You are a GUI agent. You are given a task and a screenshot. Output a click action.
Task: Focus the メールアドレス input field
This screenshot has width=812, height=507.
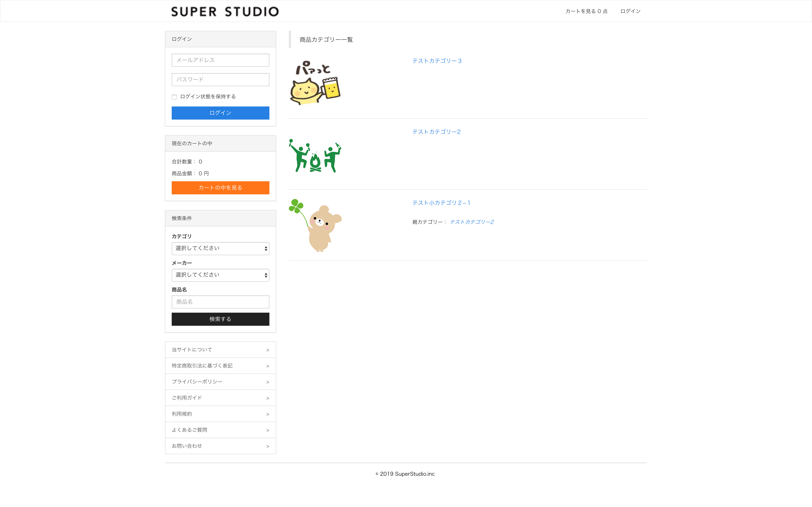coord(221,60)
